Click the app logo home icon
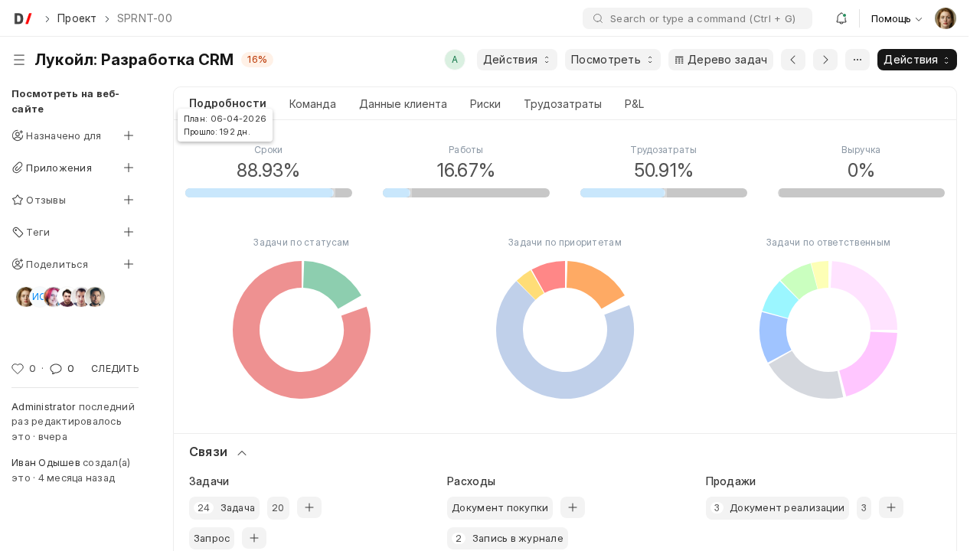Image resolution: width=980 pixels, height=551 pixels. 23,18
